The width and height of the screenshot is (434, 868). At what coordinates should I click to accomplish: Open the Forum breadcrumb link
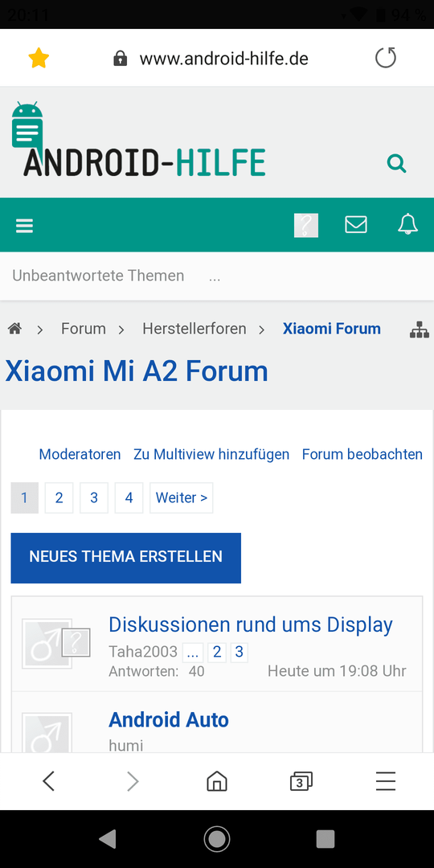pyautogui.click(x=83, y=329)
